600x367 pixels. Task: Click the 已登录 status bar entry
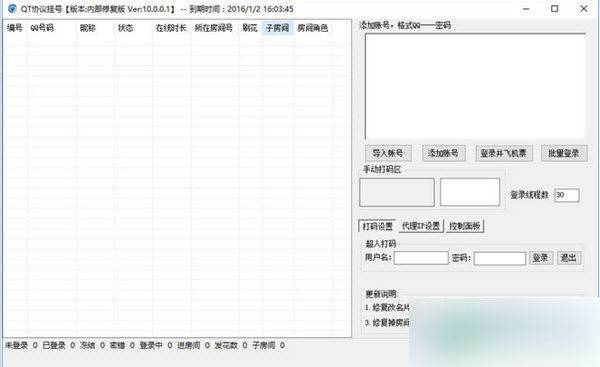[x=59, y=345]
